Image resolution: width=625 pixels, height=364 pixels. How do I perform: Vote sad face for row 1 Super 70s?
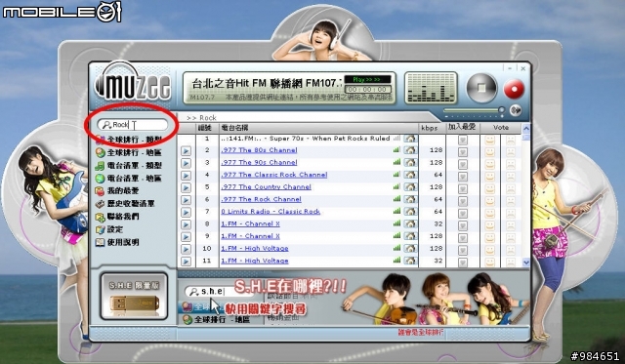coord(511,140)
